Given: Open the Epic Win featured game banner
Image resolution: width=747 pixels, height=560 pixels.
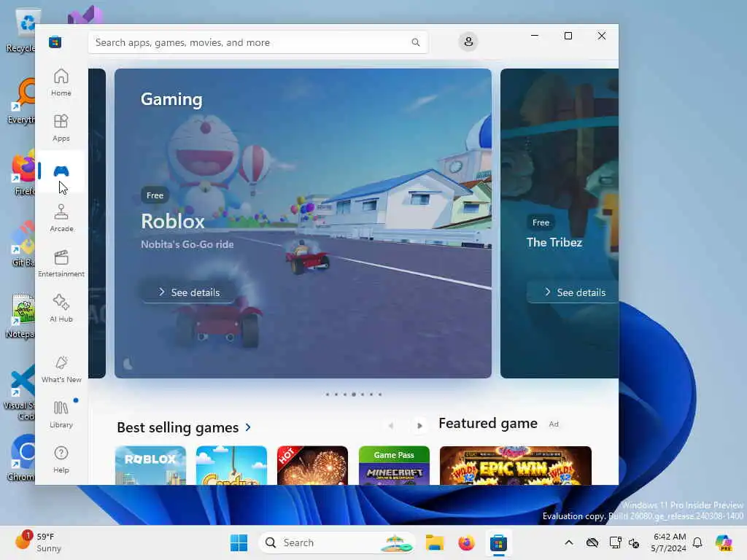Looking at the screenshot, I should (516, 465).
